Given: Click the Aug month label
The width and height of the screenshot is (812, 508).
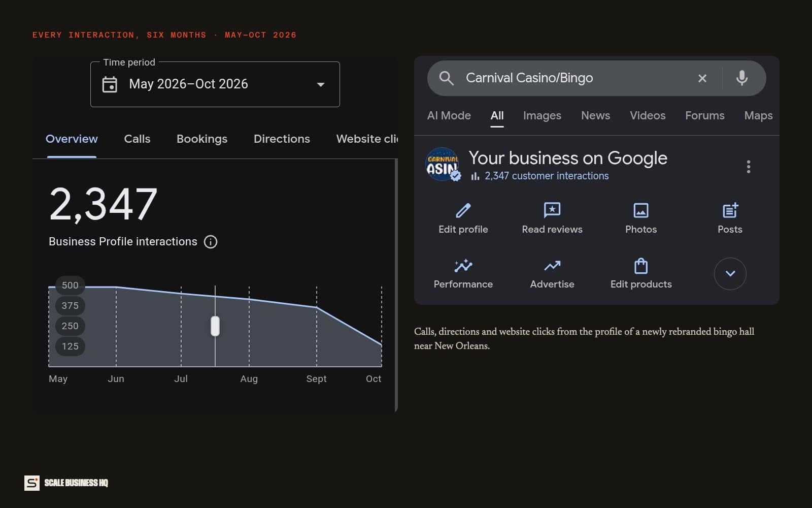Looking at the screenshot, I should tap(249, 379).
